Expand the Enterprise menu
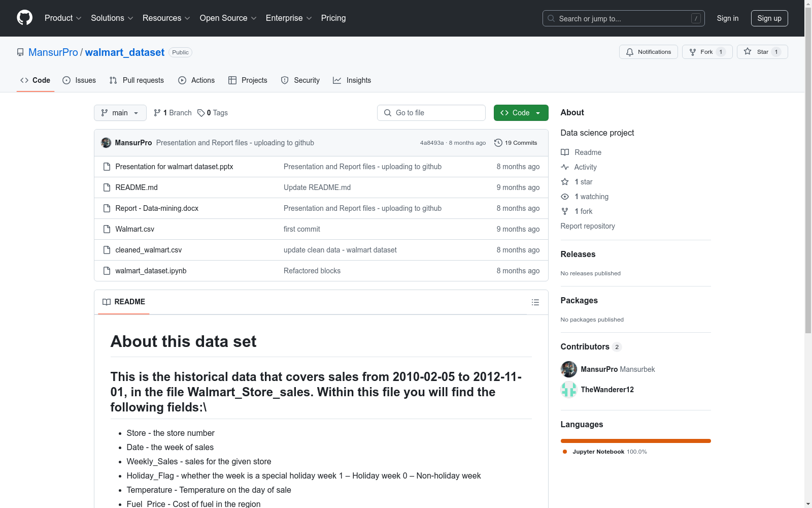This screenshot has width=812, height=508. tap(289, 18)
